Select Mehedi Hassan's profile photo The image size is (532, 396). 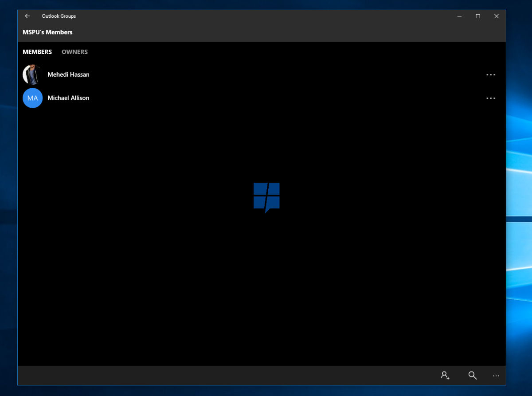click(x=32, y=74)
